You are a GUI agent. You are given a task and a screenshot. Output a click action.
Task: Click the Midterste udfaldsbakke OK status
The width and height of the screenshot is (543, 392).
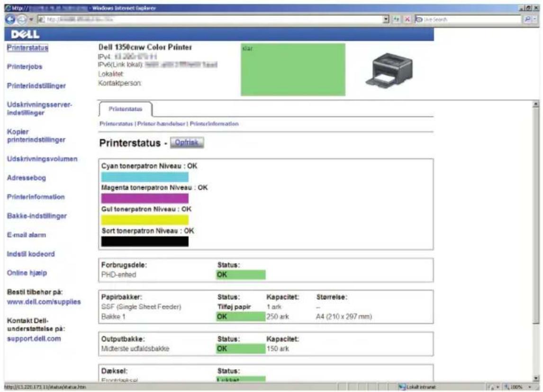click(241, 349)
